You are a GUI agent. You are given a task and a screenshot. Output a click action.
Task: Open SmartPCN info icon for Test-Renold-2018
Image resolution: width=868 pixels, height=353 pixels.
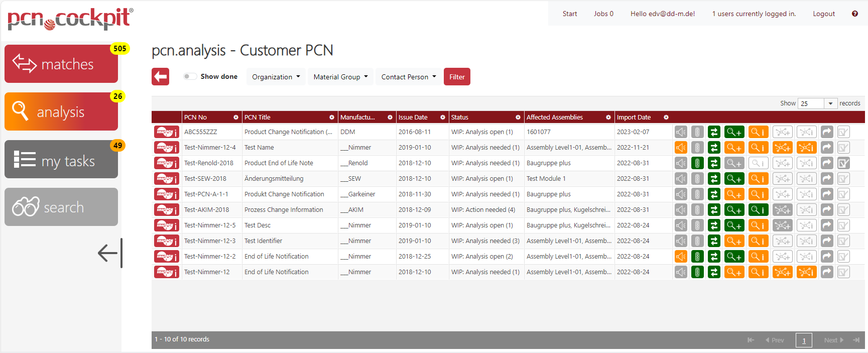(x=166, y=163)
